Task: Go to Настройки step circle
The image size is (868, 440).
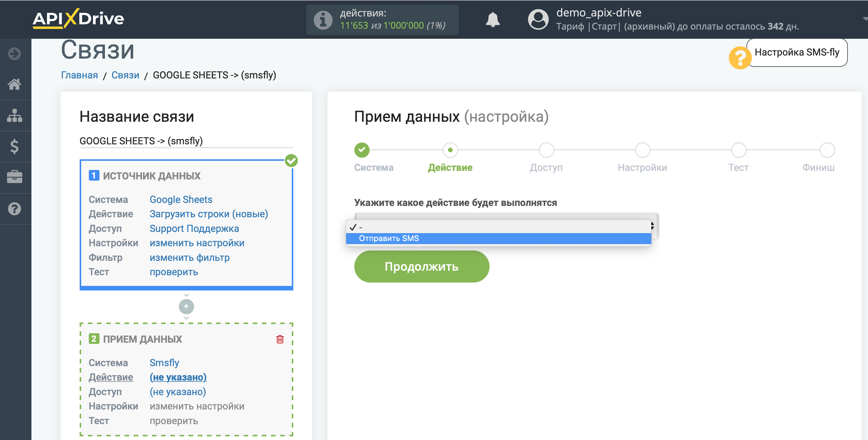Action: pos(642,150)
